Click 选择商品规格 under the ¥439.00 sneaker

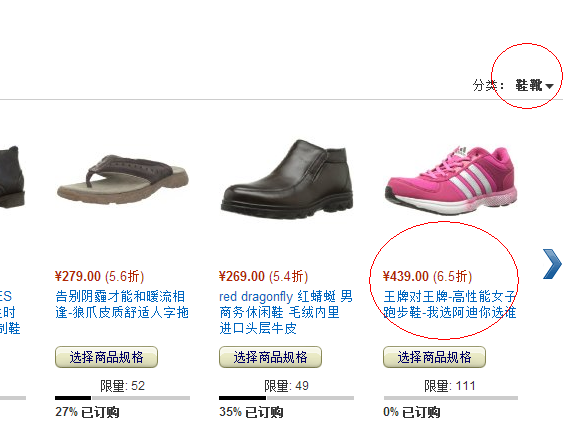click(434, 357)
